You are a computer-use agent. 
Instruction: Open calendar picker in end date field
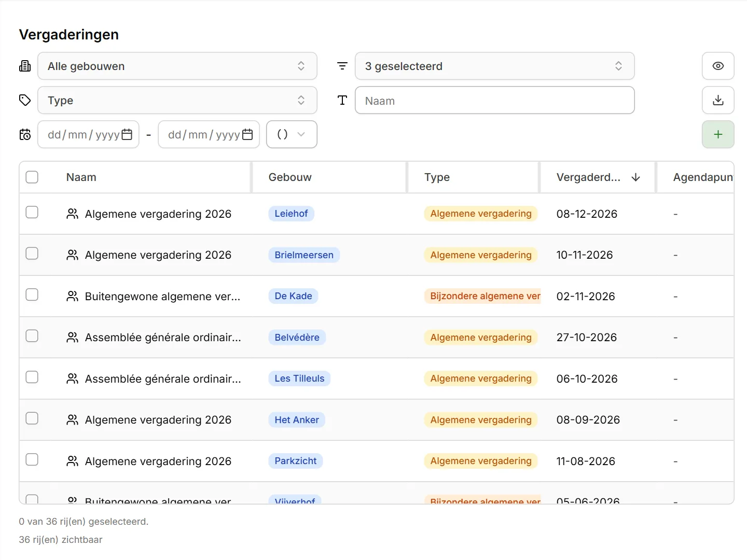[x=247, y=134]
